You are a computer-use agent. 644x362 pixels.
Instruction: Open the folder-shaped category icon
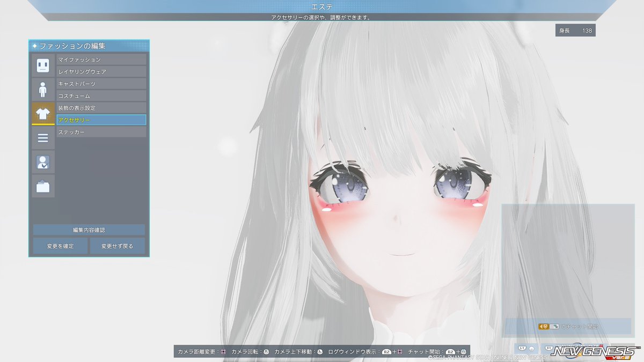coord(43,186)
